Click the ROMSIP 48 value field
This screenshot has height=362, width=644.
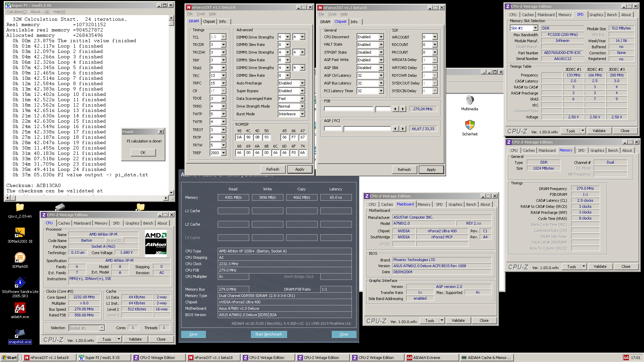tap(239, 137)
